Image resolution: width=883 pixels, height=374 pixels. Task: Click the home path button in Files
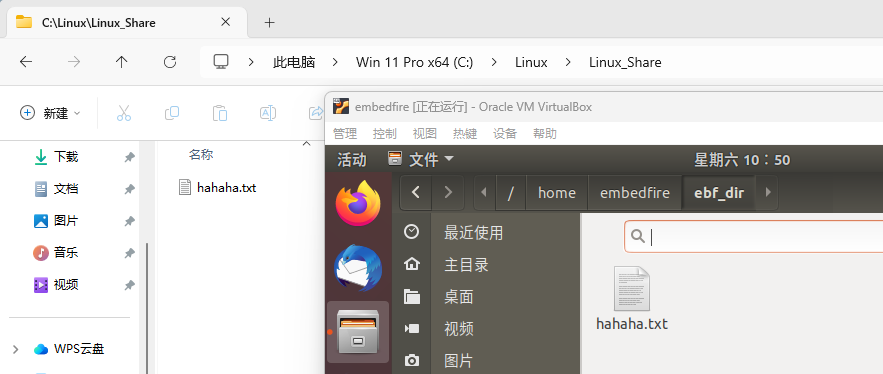point(557,193)
